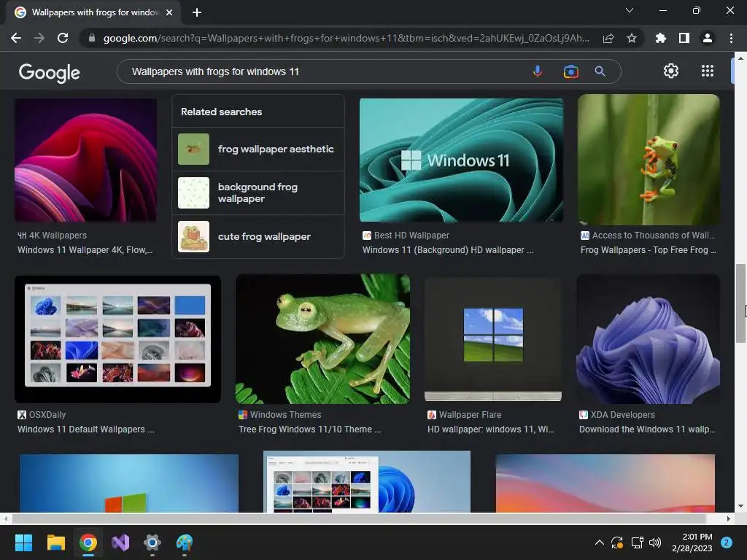Screen dimensions: 747x560
Task: Click the sync update tray icon
Action: [617, 542]
